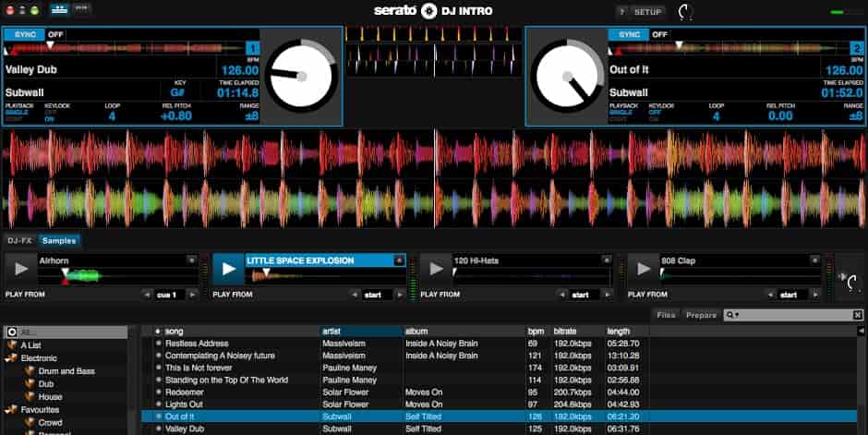Open the Dub crate

46,383
